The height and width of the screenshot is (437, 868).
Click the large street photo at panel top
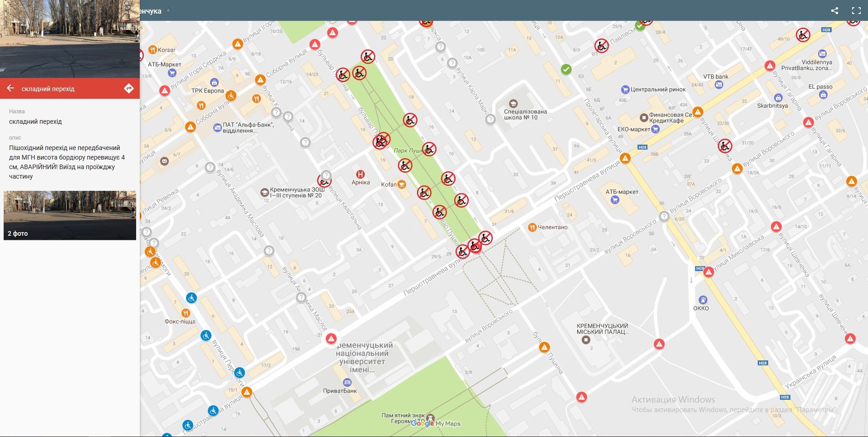coord(70,39)
